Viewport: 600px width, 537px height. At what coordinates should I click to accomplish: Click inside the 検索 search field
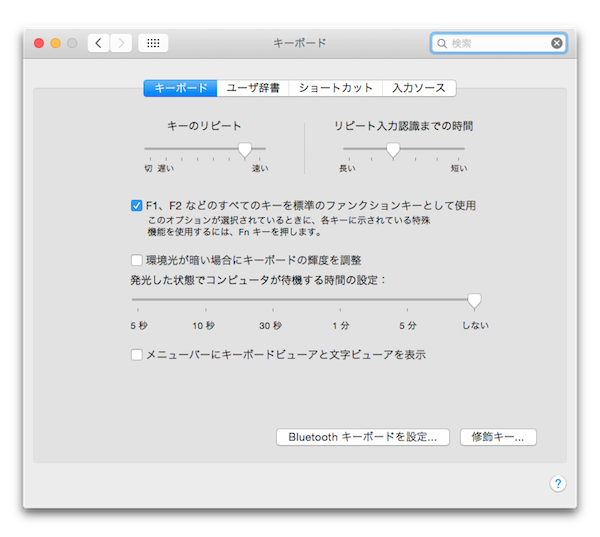tap(498, 43)
